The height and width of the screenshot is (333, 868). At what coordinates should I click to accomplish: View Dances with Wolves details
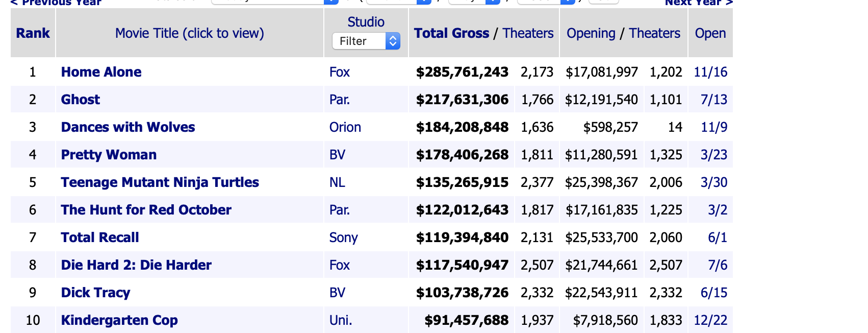pos(127,127)
